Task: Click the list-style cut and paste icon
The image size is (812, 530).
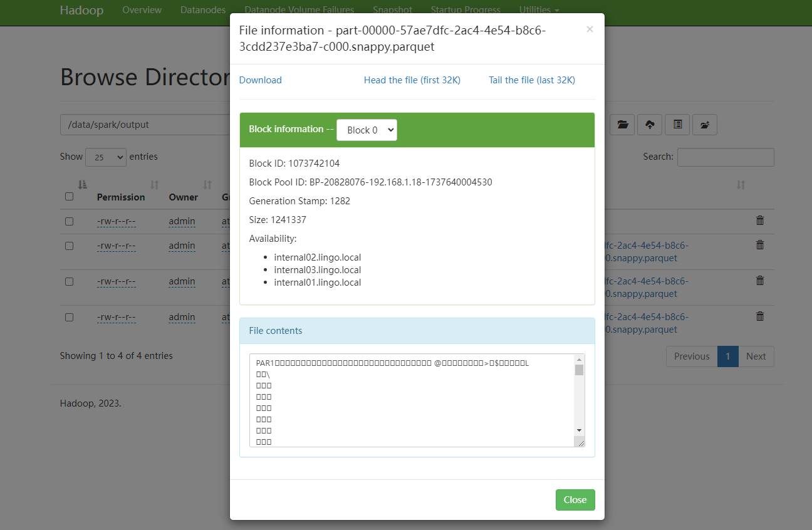Action: (677, 125)
